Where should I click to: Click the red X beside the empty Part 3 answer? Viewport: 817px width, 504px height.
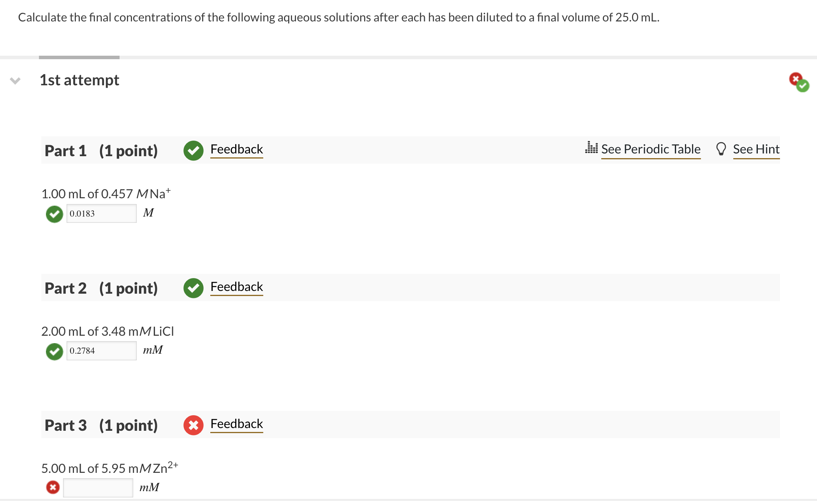click(53, 486)
